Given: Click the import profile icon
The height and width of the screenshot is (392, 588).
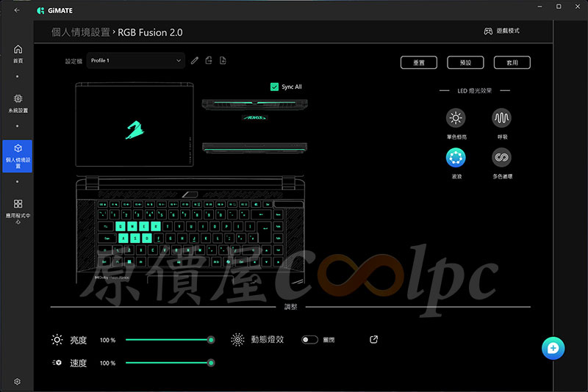Looking at the screenshot, I should (223, 60).
